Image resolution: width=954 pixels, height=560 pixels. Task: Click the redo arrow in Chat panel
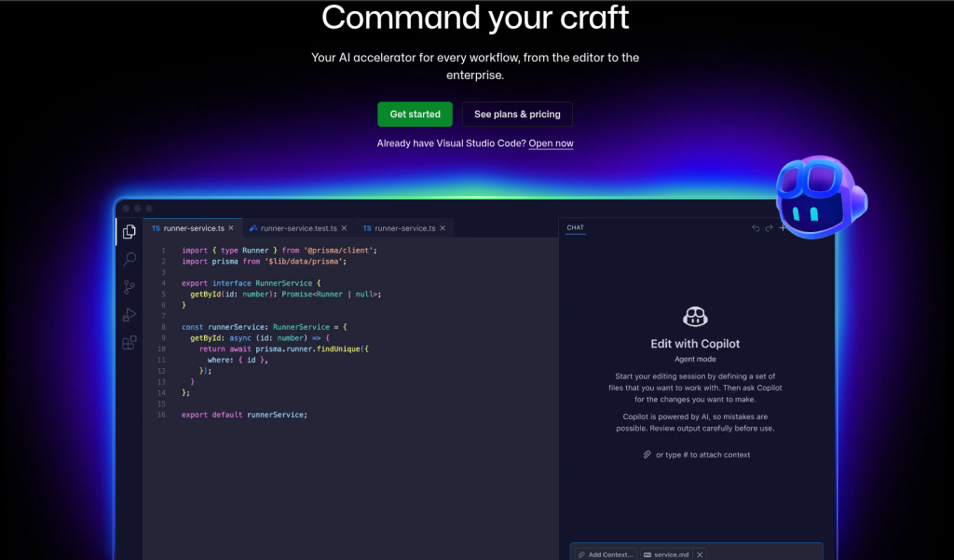coord(769,227)
